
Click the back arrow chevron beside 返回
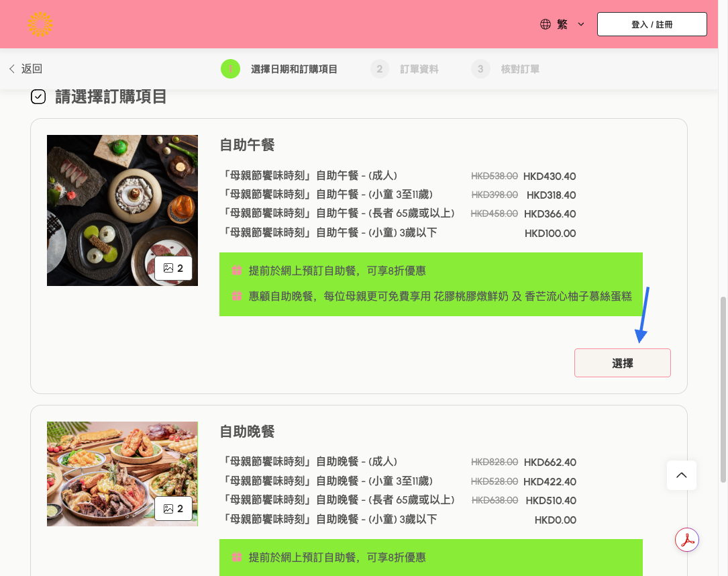[12, 68]
